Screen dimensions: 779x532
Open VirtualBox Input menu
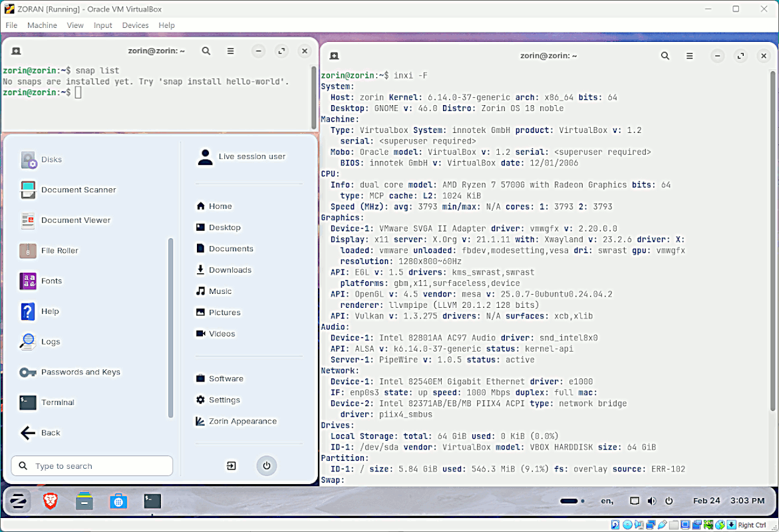[103, 25]
